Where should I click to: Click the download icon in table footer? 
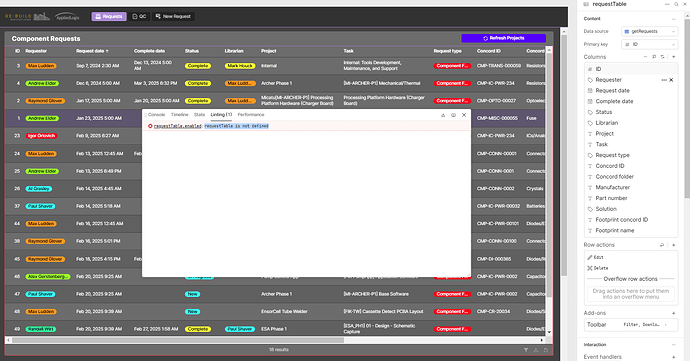(536, 350)
